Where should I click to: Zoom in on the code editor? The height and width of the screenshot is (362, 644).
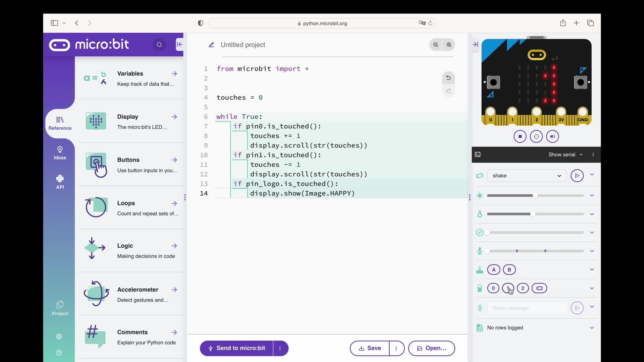449,45
